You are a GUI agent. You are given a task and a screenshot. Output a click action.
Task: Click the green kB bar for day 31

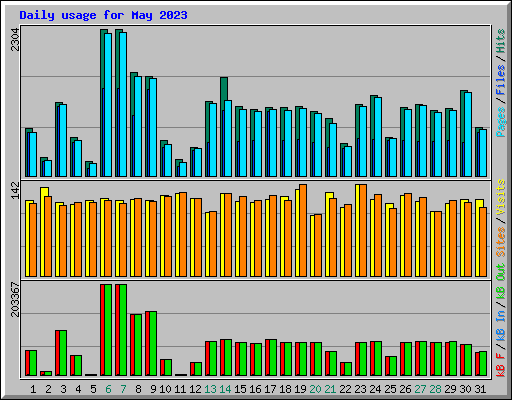[483, 364]
